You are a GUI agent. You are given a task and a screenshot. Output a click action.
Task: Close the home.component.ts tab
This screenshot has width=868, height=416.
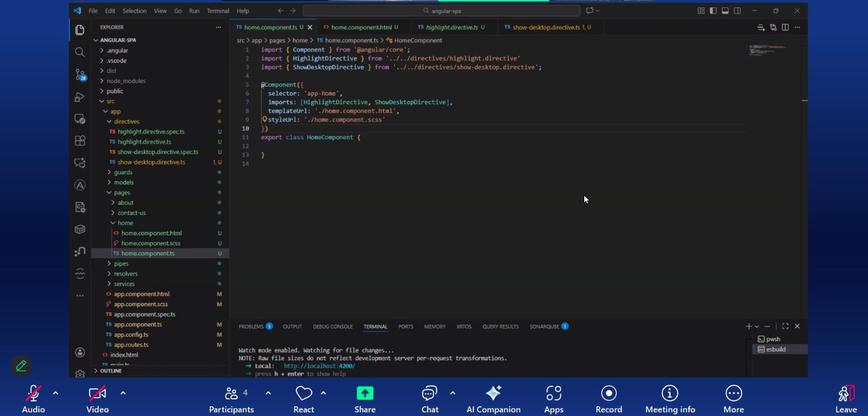click(x=310, y=27)
